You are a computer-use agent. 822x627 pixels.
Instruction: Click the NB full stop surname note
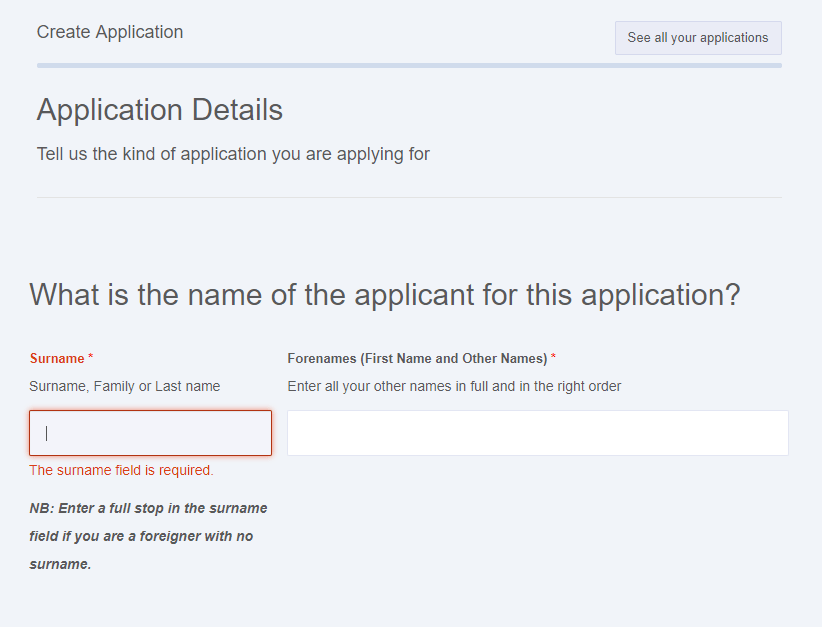click(x=148, y=536)
